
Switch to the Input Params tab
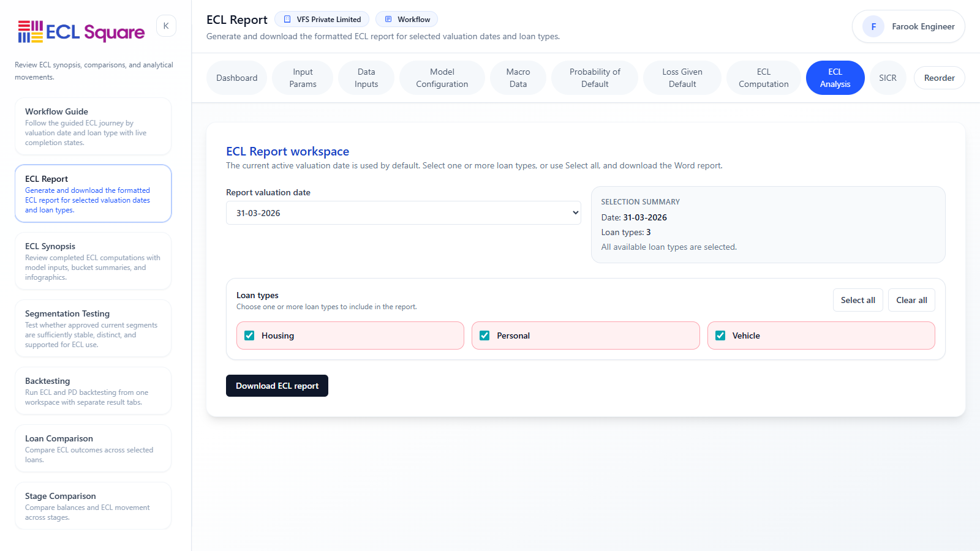pos(303,78)
